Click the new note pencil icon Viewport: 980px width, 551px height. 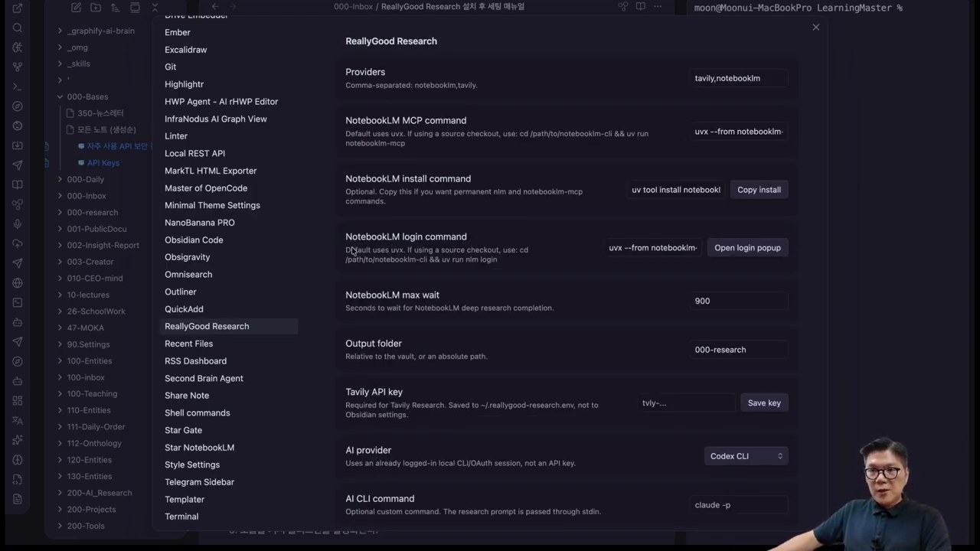click(76, 8)
